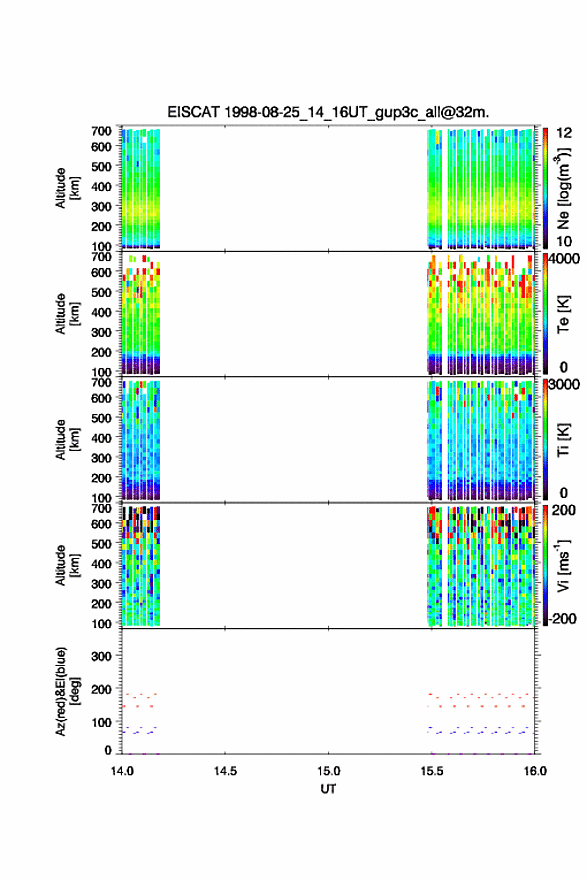Click the Ti [K] colorbar label
Screen dimensions: 587x880
point(563,440)
